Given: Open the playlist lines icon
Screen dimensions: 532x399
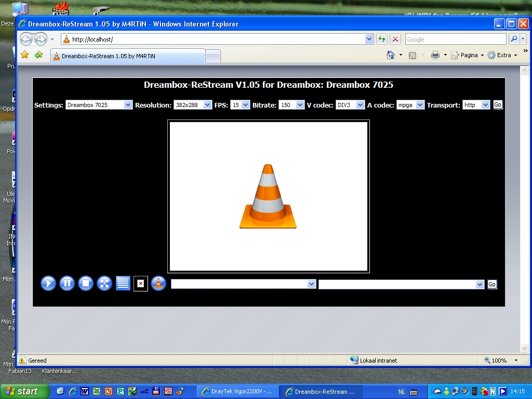Looking at the screenshot, I should click(x=123, y=283).
